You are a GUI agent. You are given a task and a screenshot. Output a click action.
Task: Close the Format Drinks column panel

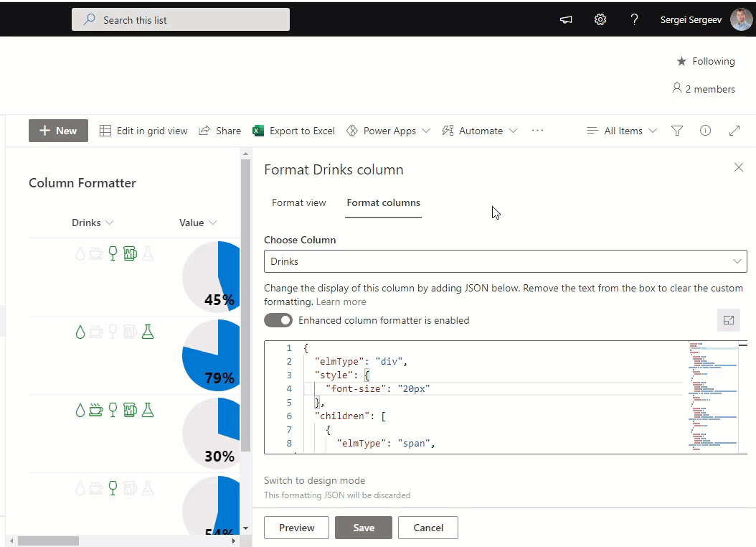pos(738,168)
